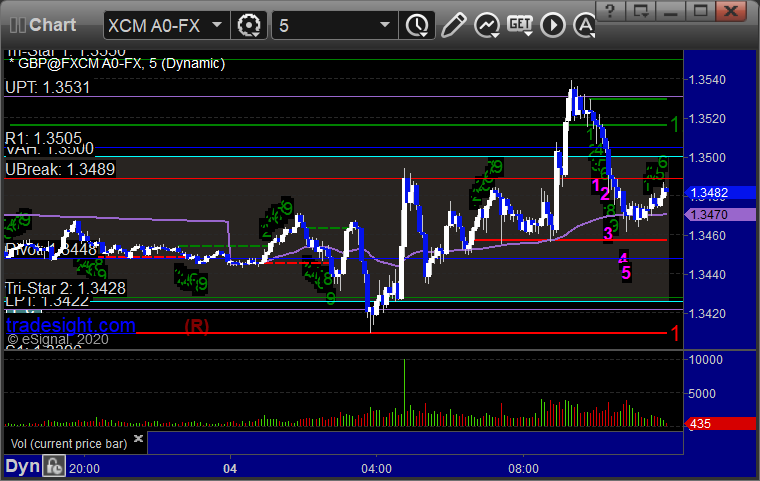
Task: Toggle the Dyn dynamic mode label
Action: coord(22,466)
